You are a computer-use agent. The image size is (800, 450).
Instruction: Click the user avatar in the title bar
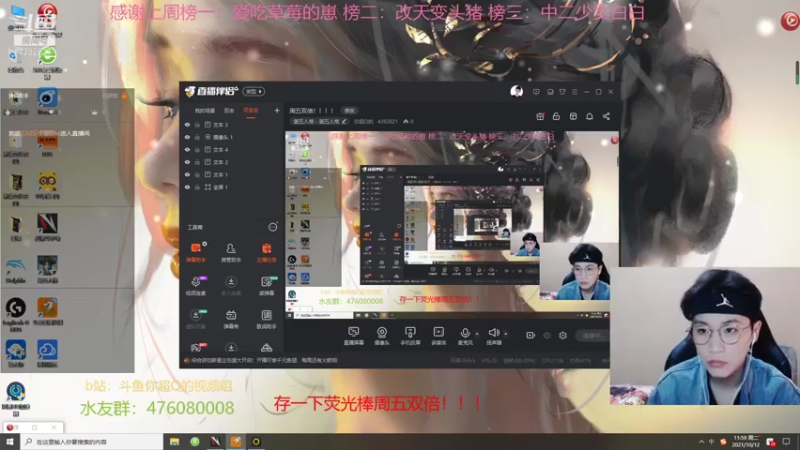(x=516, y=92)
